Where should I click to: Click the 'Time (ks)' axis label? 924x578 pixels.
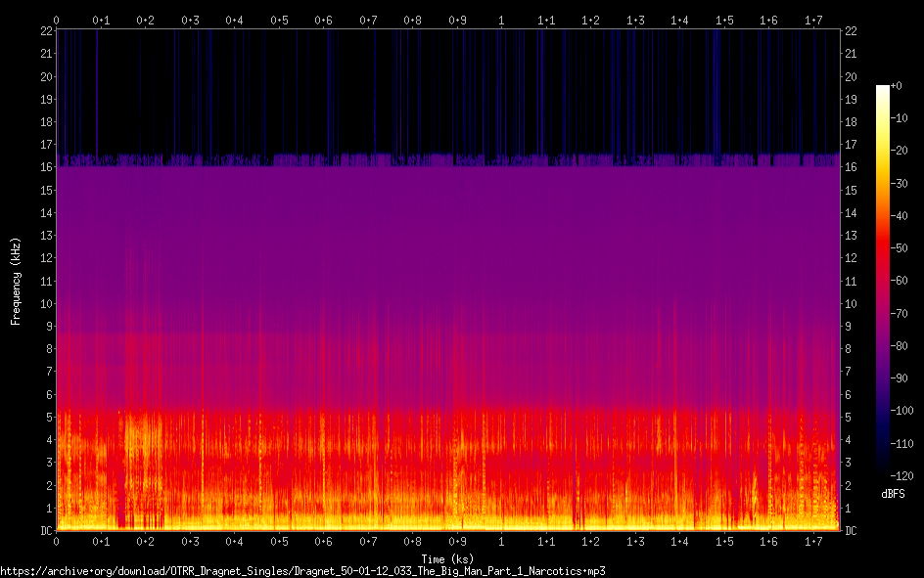pyautogui.click(x=447, y=559)
